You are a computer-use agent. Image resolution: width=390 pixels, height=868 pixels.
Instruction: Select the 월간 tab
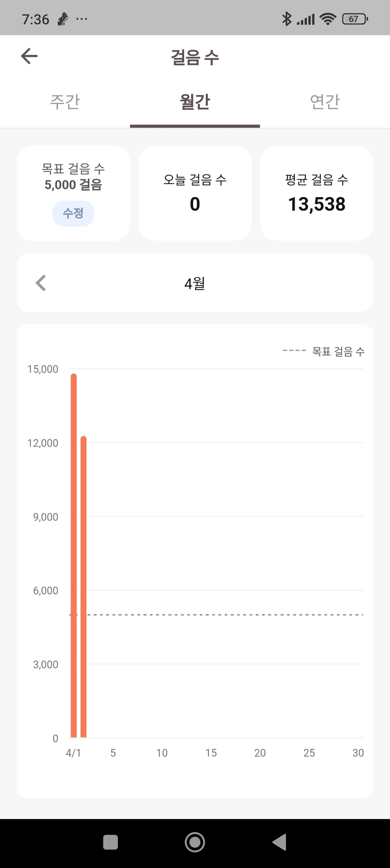point(195,102)
